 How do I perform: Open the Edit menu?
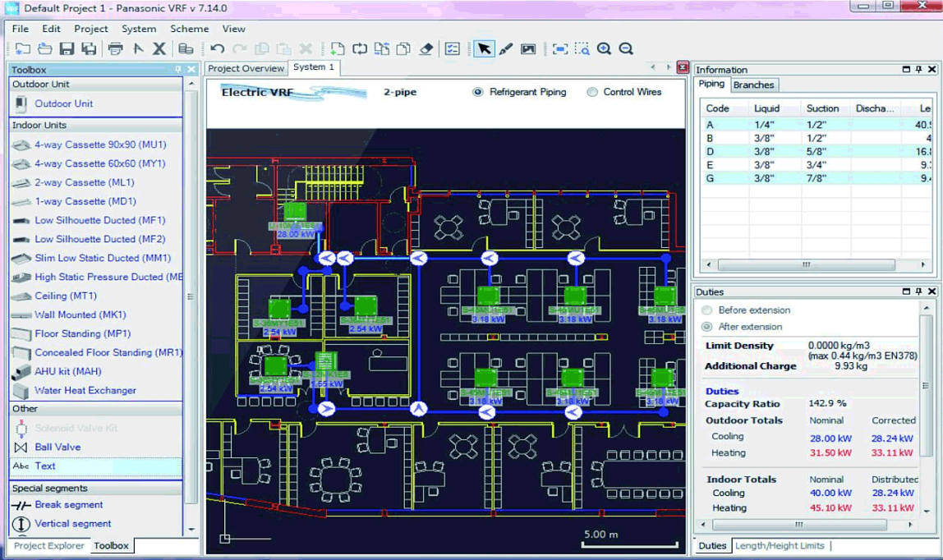click(51, 29)
